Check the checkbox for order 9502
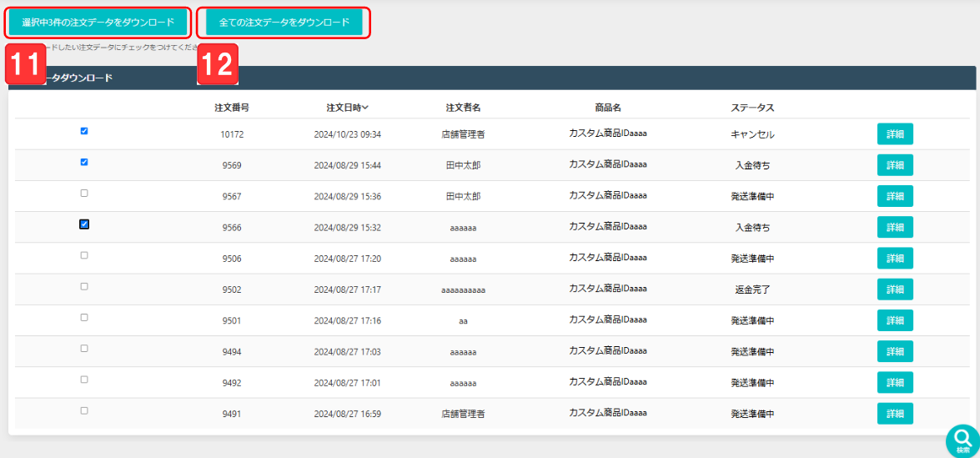The image size is (980, 458). (x=84, y=286)
